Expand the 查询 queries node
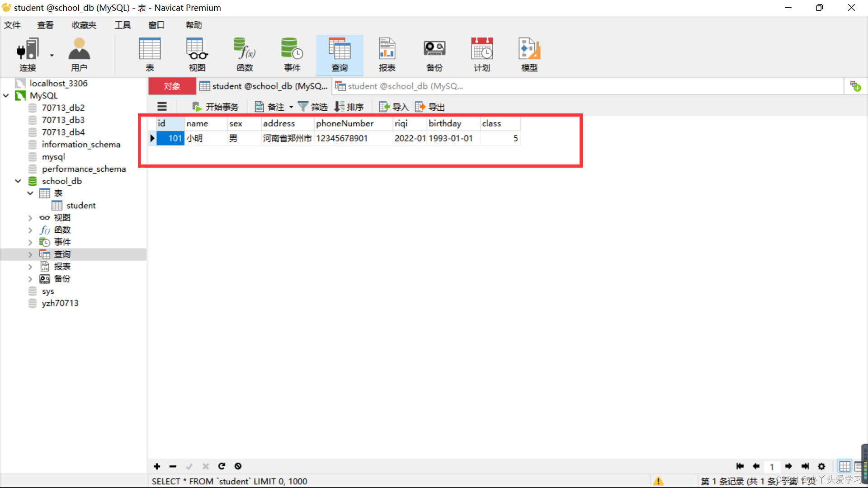 [x=30, y=254]
